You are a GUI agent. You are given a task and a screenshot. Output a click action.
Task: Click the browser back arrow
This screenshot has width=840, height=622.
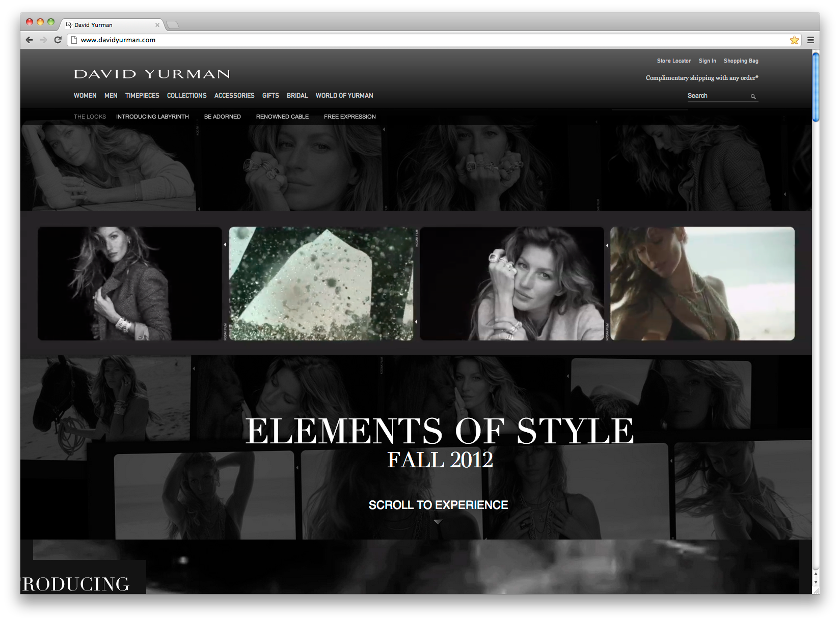tap(29, 40)
